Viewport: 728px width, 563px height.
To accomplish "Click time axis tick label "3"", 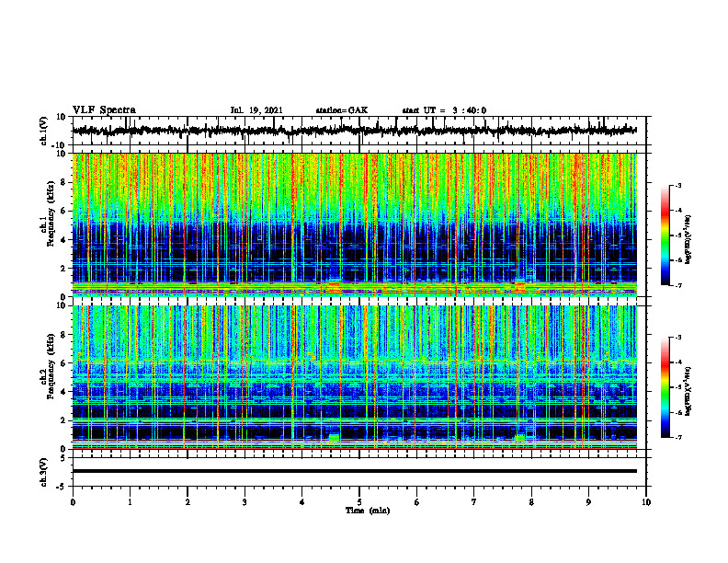I will pyautogui.click(x=245, y=502).
